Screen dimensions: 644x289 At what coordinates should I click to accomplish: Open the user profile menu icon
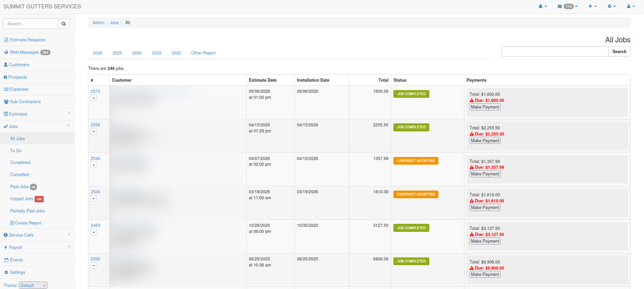(631, 6)
